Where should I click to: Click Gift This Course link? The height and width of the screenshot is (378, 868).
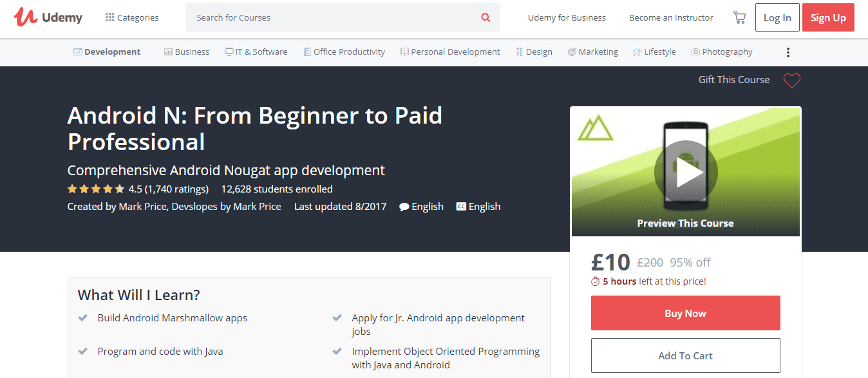(734, 80)
